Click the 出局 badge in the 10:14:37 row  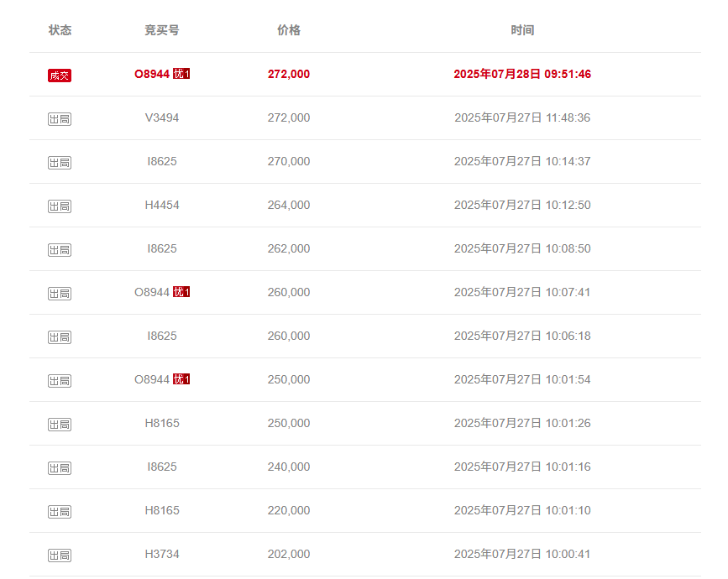point(60,163)
